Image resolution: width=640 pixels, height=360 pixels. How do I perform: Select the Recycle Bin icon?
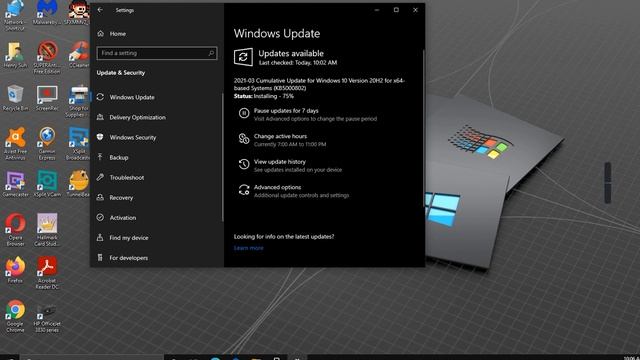[x=15, y=98]
